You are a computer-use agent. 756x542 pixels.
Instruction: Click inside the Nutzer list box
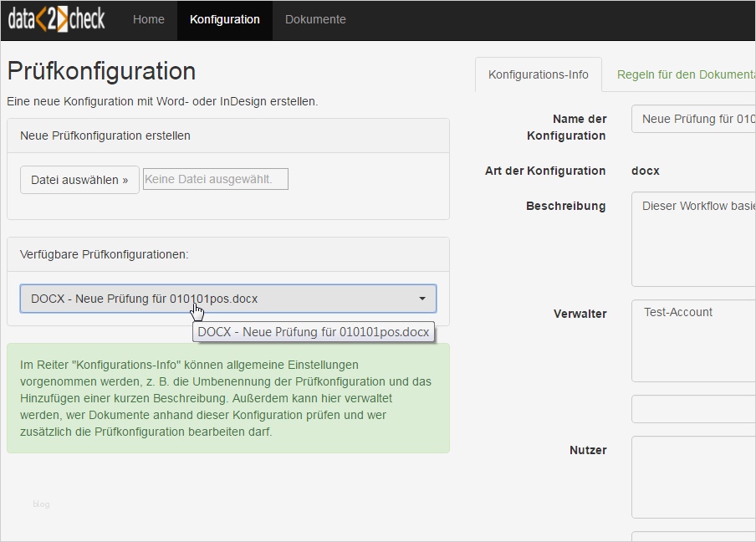693,476
